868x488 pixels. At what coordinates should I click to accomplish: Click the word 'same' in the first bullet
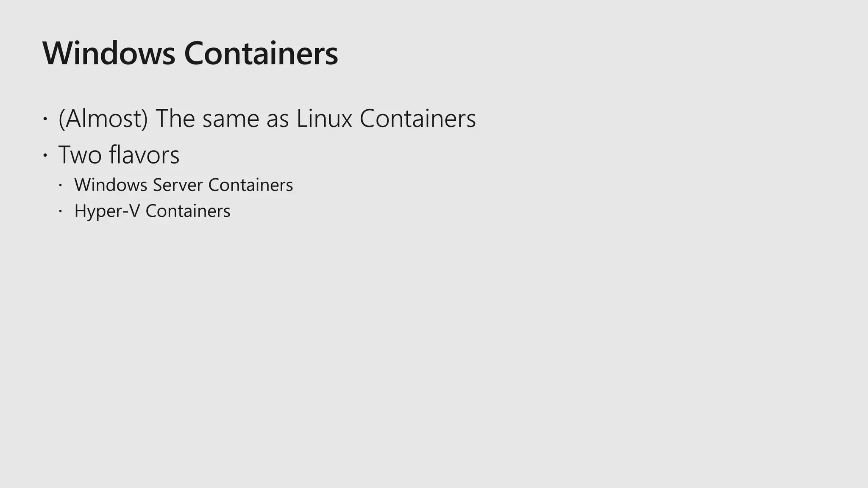(231, 119)
